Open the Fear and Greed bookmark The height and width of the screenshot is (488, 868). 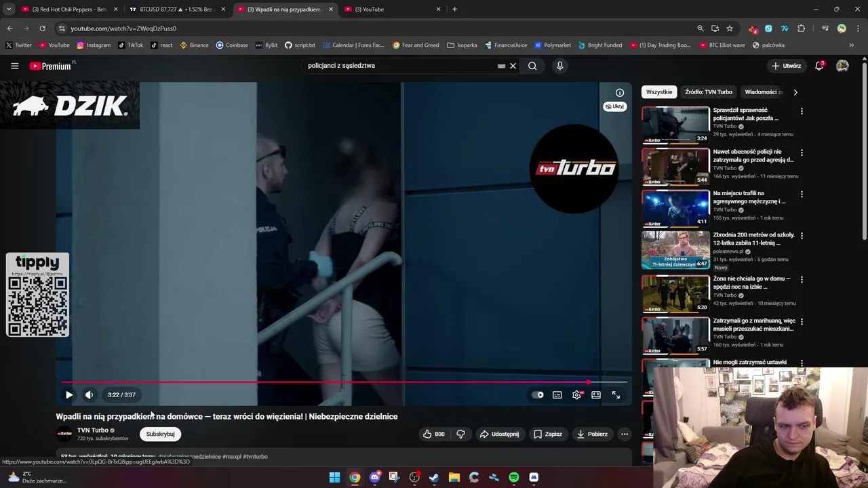pyautogui.click(x=416, y=45)
